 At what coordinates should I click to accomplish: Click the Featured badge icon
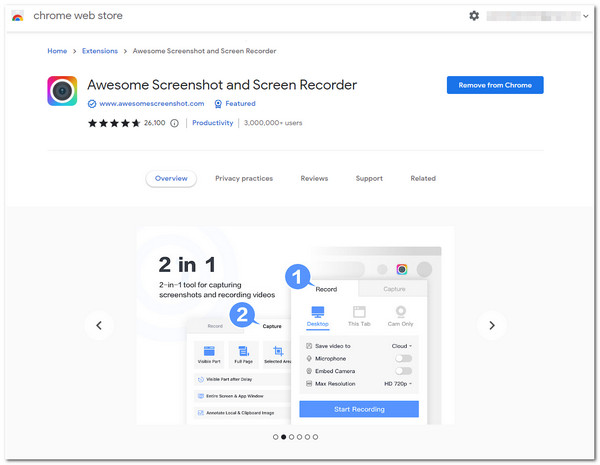pos(218,104)
